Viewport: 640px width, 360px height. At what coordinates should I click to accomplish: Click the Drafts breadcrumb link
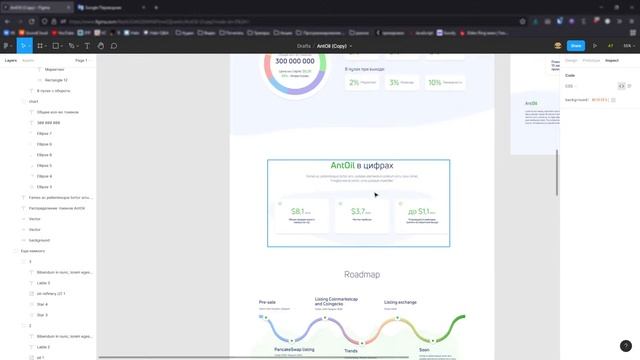pyautogui.click(x=304, y=46)
